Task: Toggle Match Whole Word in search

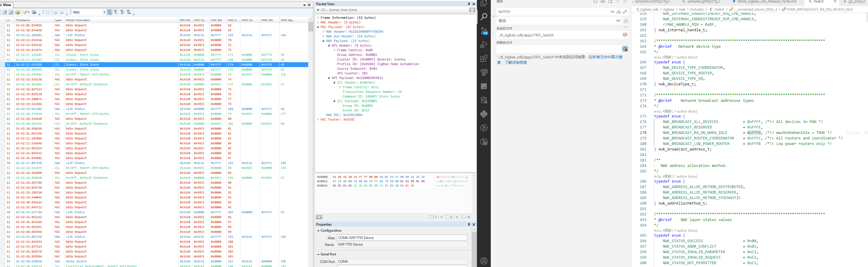Action: (619, 12)
